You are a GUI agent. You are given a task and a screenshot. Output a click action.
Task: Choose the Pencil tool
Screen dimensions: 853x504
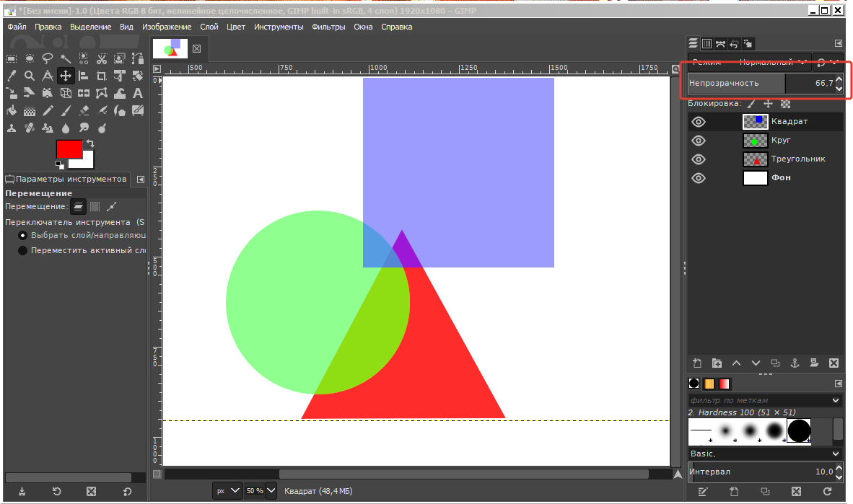(x=48, y=111)
